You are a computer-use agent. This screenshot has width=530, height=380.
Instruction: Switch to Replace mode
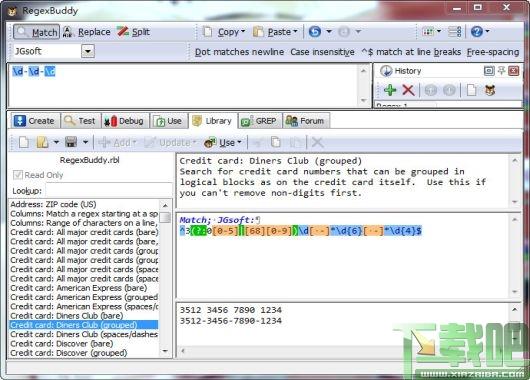87,32
